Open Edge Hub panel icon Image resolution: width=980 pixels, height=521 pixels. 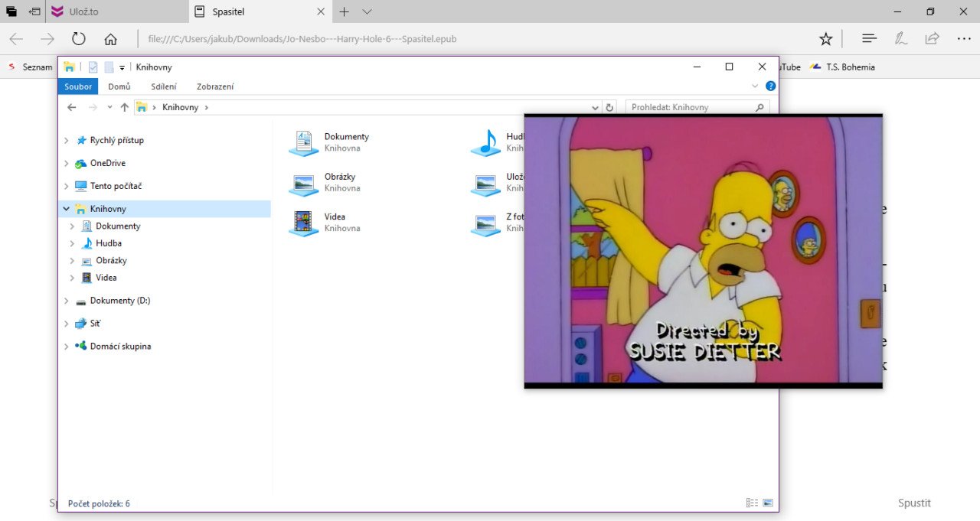click(x=869, y=39)
